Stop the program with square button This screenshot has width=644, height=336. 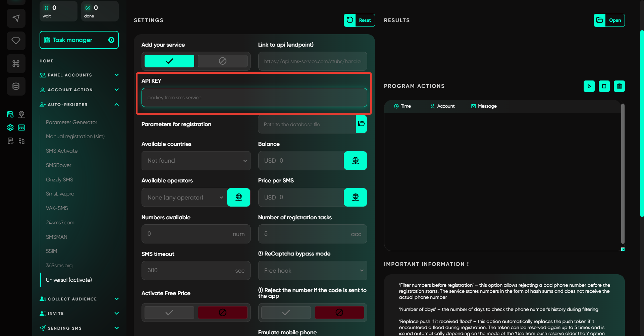click(x=604, y=86)
